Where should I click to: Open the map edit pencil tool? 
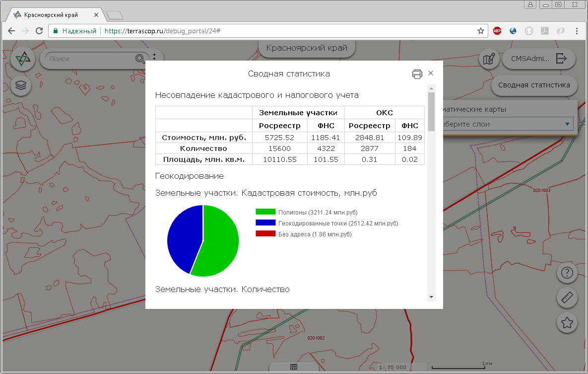pyautogui.click(x=489, y=59)
